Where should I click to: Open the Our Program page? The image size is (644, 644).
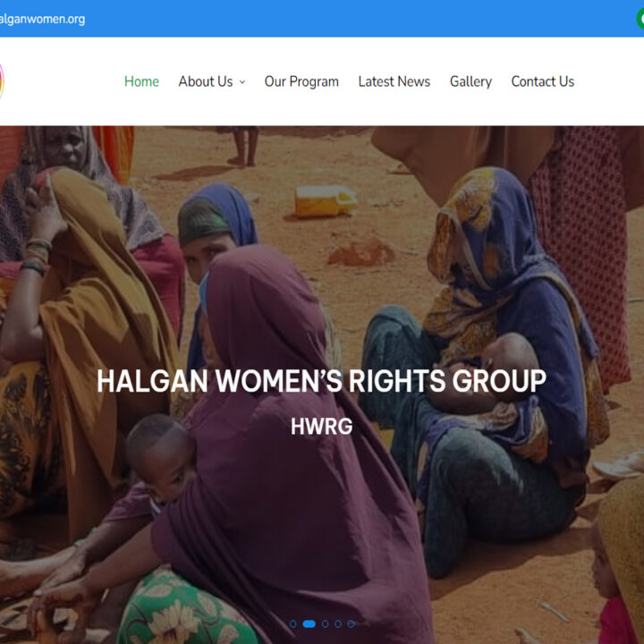point(301,81)
